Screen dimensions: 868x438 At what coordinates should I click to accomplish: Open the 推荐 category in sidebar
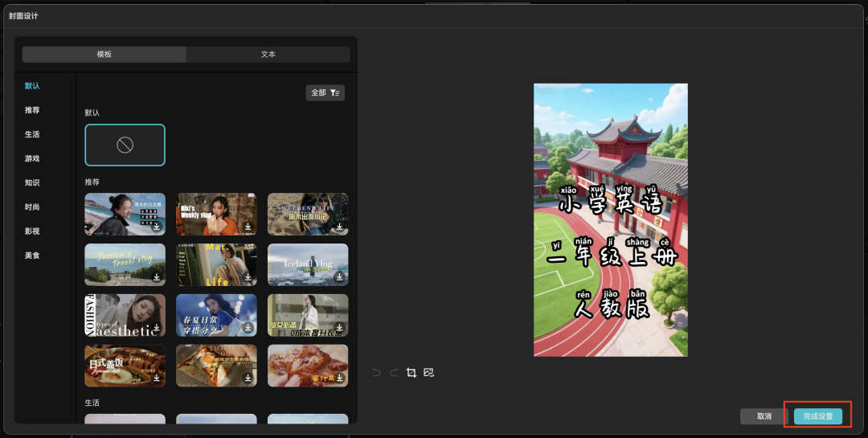coord(32,110)
